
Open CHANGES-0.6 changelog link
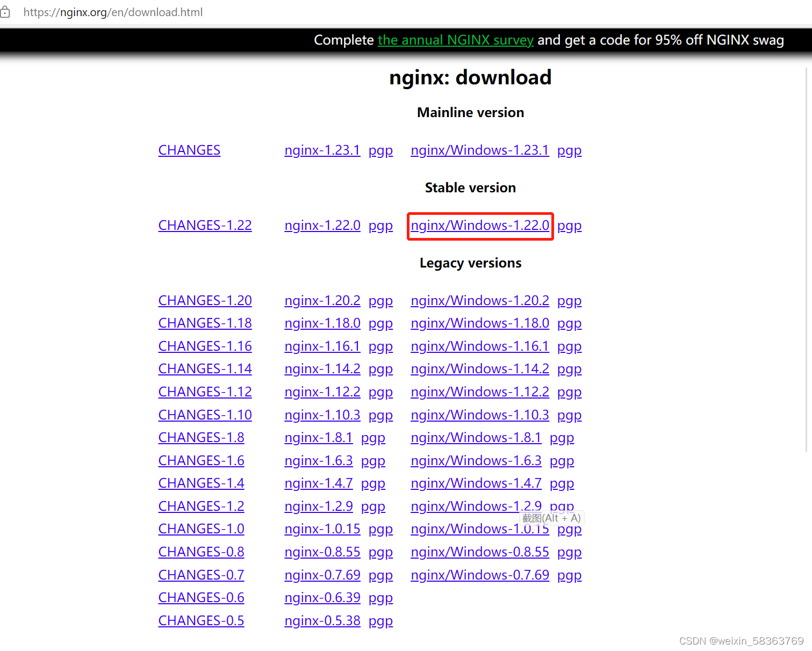pos(201,597)
